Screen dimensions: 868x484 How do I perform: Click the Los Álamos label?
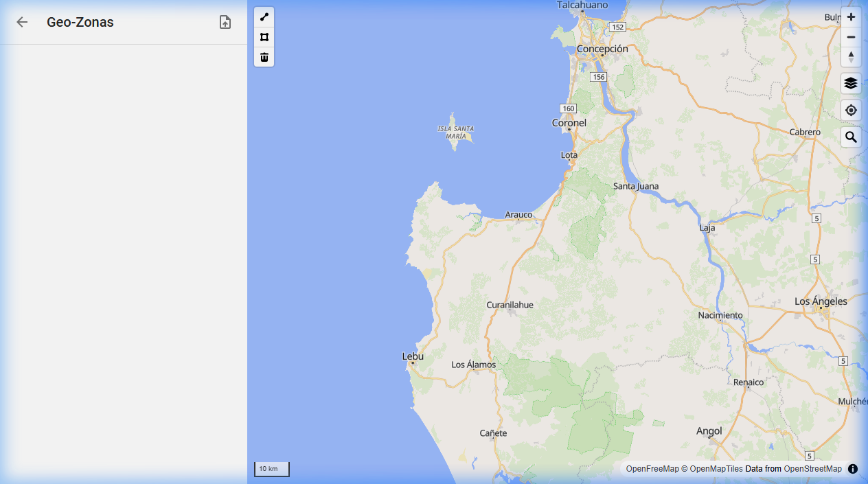coord(473,365)
